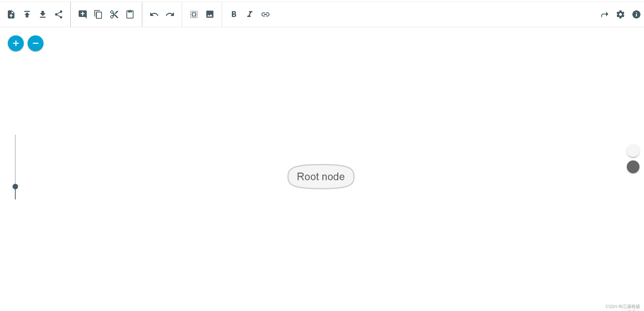Viewport: 644px width, 311px height.
Task: Click the upload/import map icon
Action: coord(27,14)
